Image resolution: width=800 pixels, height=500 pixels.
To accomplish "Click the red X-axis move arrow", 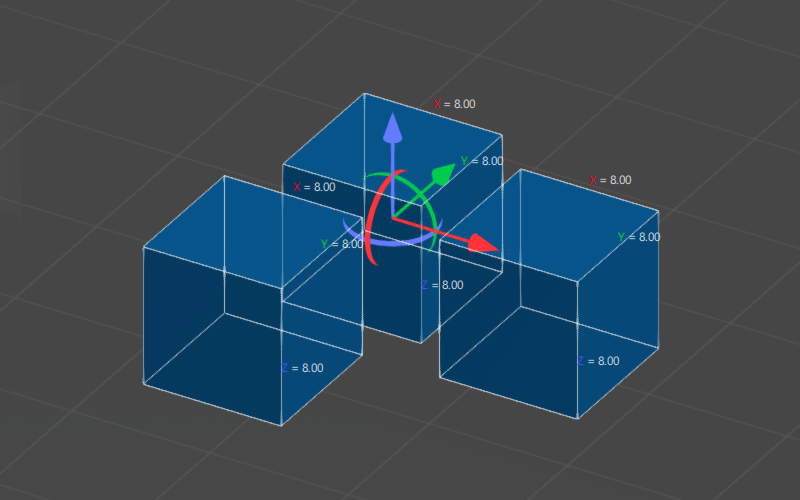I will [481, 243].
